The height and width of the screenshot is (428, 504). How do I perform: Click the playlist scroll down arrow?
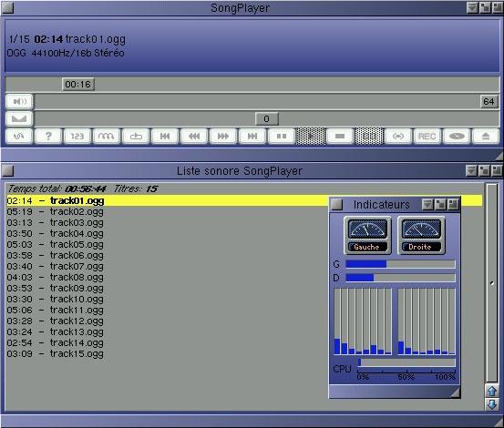tap(492, 404)
